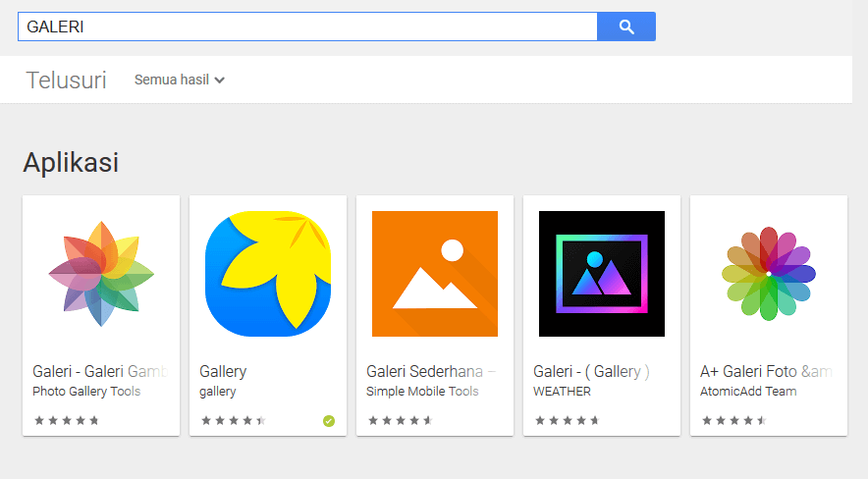Screen dimensions: 868x479
Task: Click star rating of Galeri (Gallery) app
Action: (x=567, y=421)
